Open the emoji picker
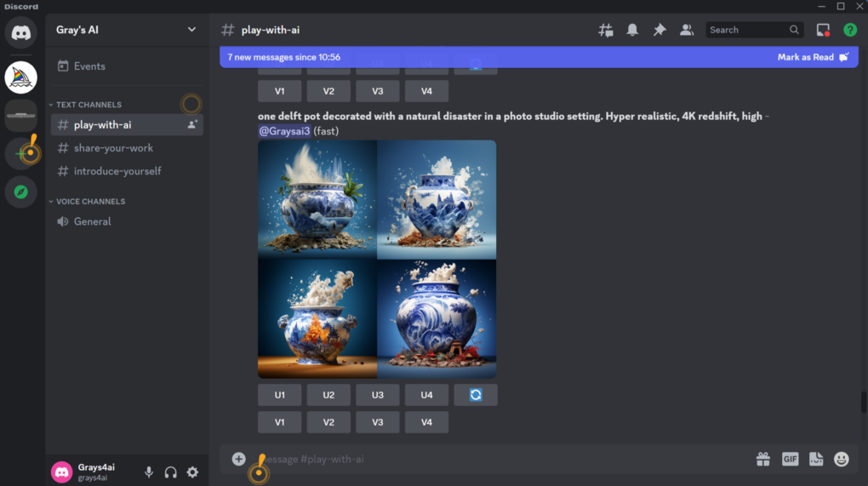Screen dimensions: 868x486 (842, 460)
